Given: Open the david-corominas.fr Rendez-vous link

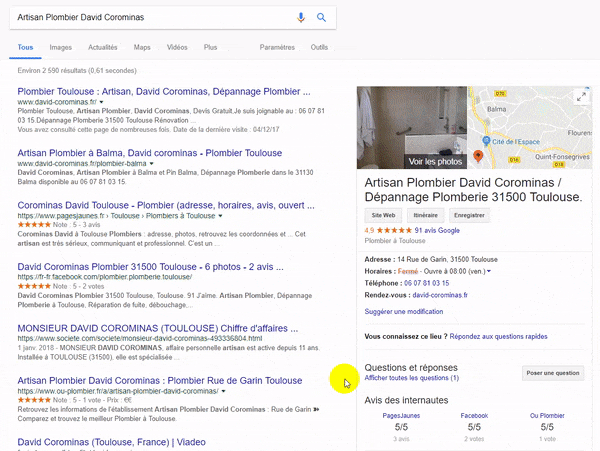Looking at the screenshot, I should (440, 295).
